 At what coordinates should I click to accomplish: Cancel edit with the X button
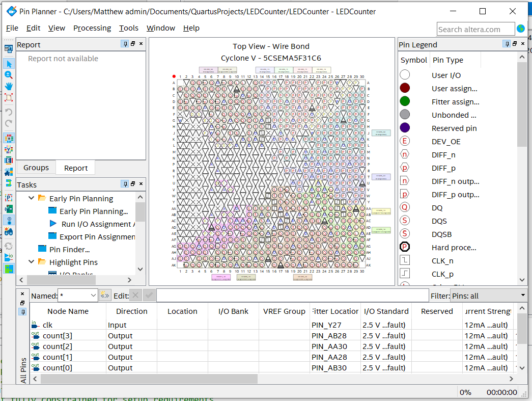[135, 296]
